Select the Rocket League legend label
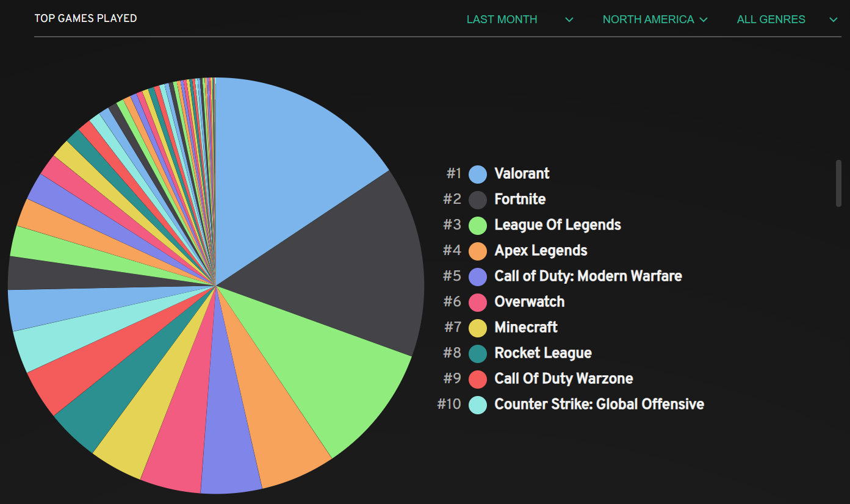Image resolution: width=850 pixels, height=504 pixels. point(543,353)
